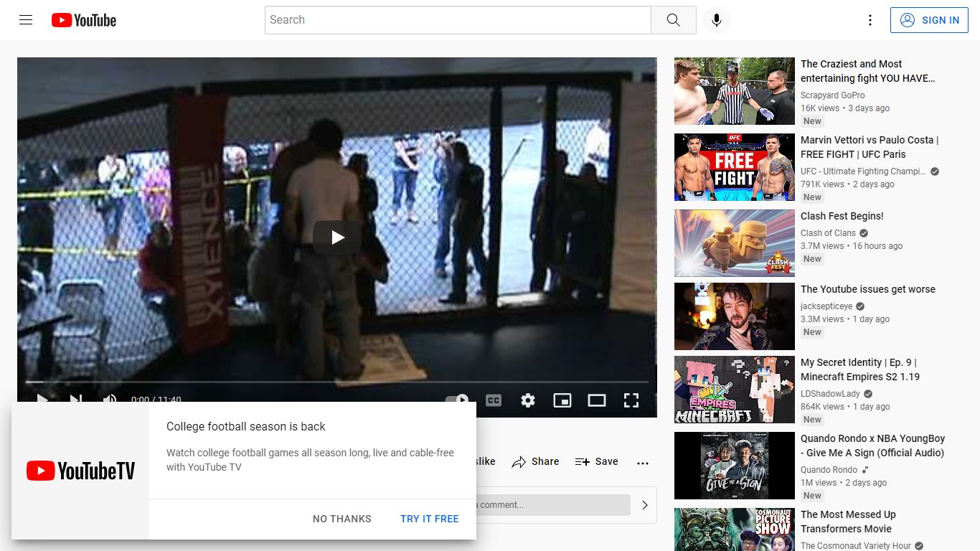Viewport: 980px width, 551px height.
Task: Sign in to YouTube account
Action: 929,20
